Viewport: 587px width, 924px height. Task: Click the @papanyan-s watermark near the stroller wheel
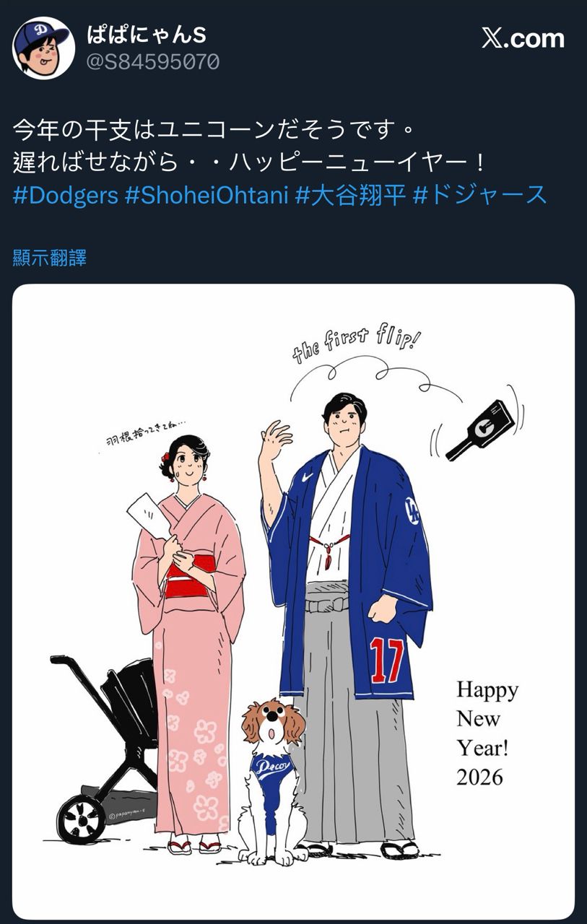[129, 814]
